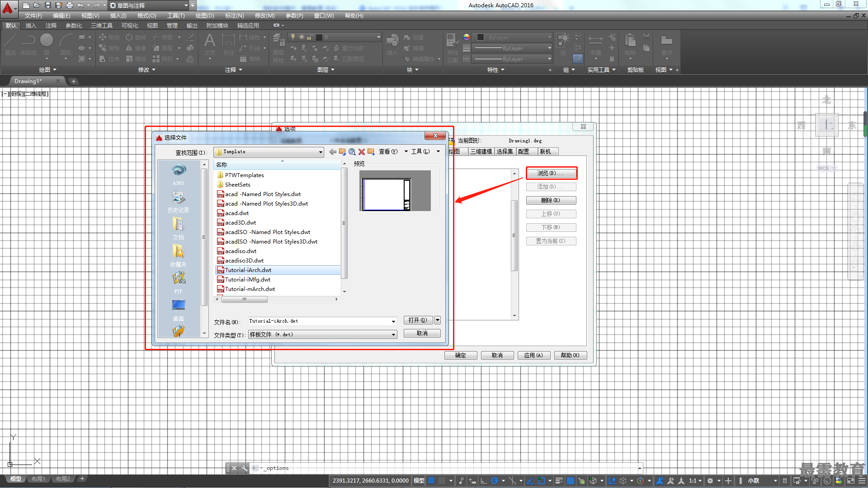
Task: Click the 浏览 browse button in options
Action: (551, 173)
